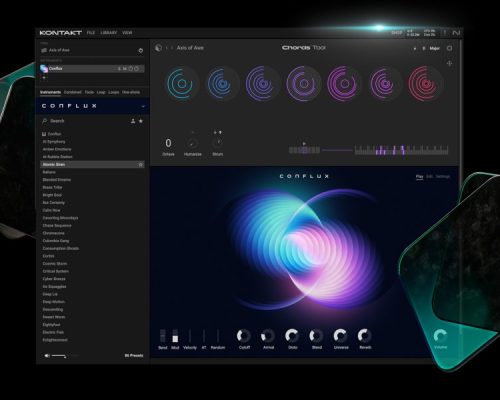Image resolution: width=500 pixels, height=400 pixels.
Task: Click the Bend wheel strip
Action: [x=163, y=336]
